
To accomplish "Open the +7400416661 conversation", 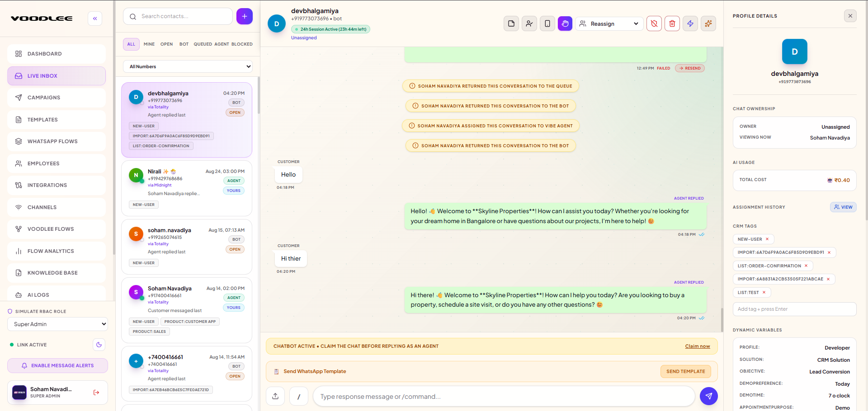I will (x=187, y=374).
